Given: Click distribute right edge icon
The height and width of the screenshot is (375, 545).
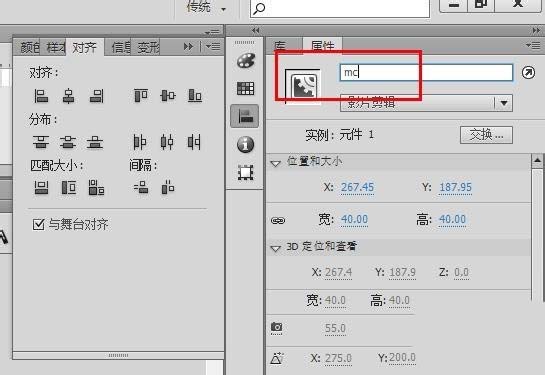Looking at the screenshot, I should (194, 142).
